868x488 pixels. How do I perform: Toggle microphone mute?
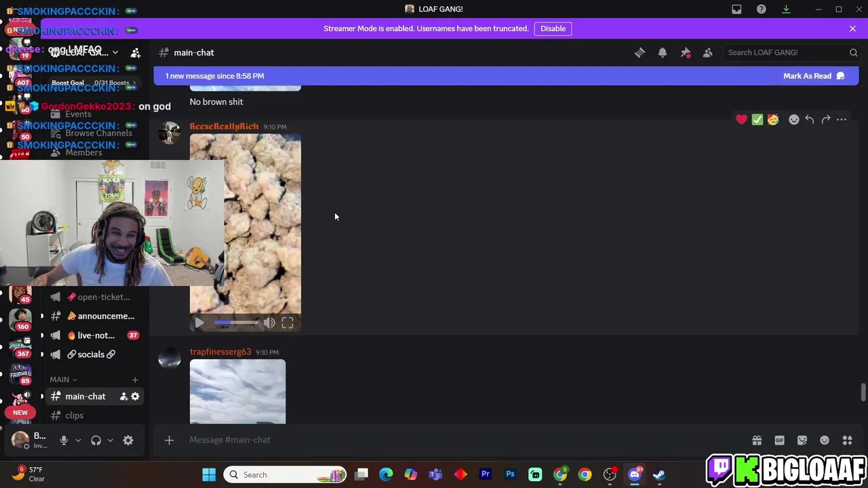64,441
